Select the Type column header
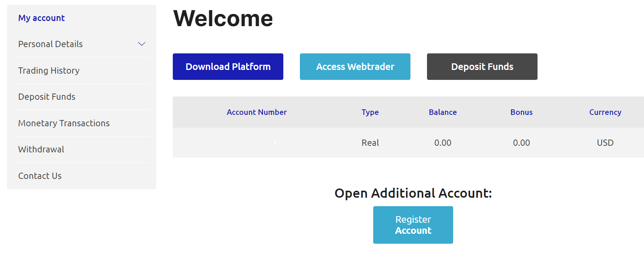This screenshot has height=275, width=644. 370,112
